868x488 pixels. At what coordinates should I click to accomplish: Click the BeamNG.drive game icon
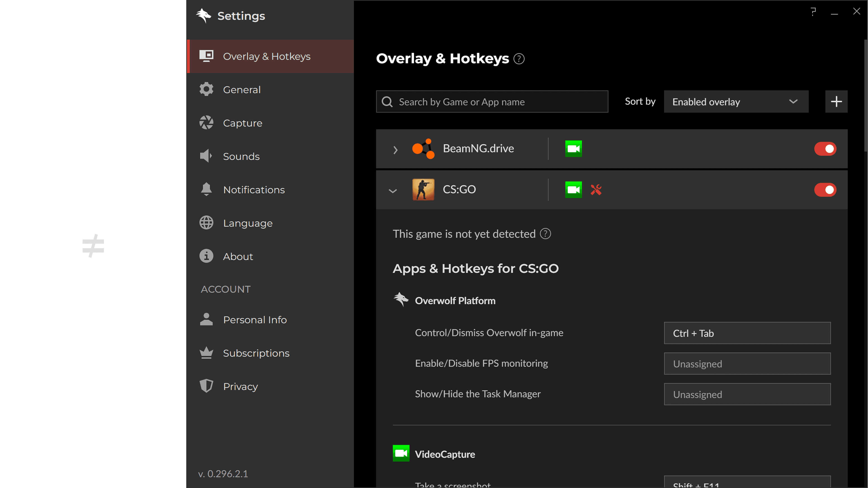pos(423,148)
